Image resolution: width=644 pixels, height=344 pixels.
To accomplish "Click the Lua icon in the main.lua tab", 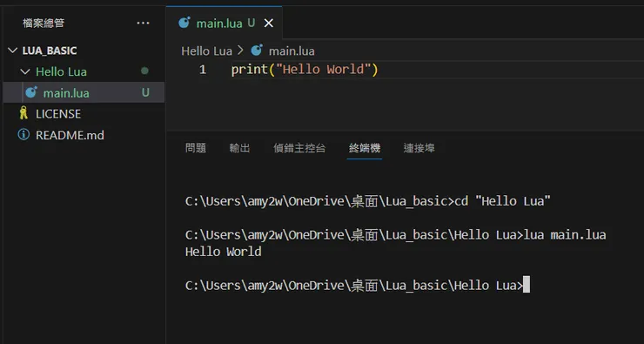I will click(x=184, y=23).
